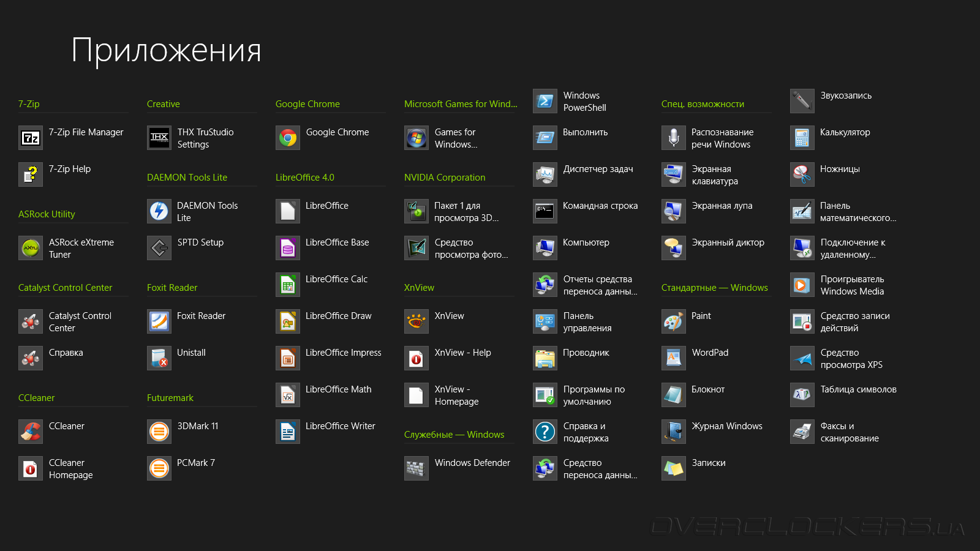The height and width of the screenshot is (551, 980).
Task: Open the Проводник folder icon
Action: tap(545, 358)
